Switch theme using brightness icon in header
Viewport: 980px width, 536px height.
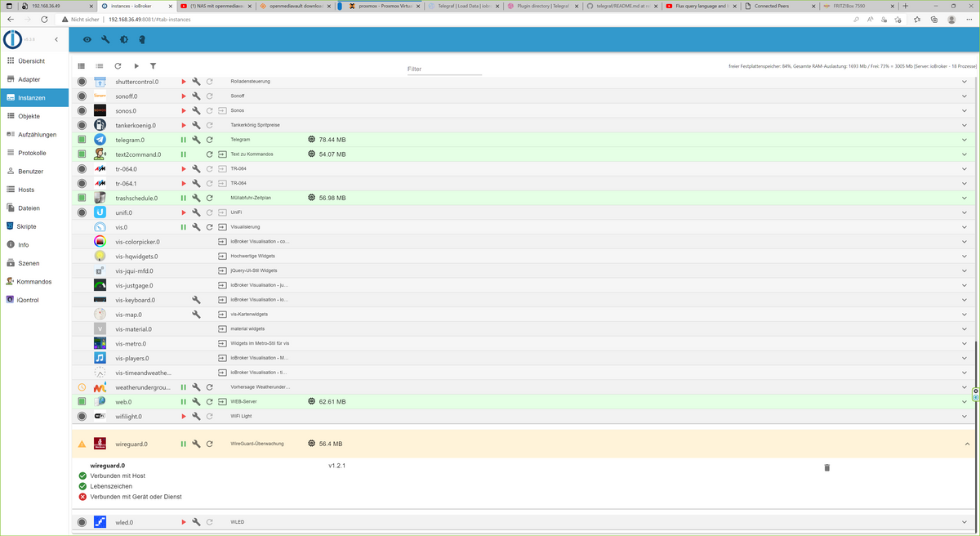123,39
